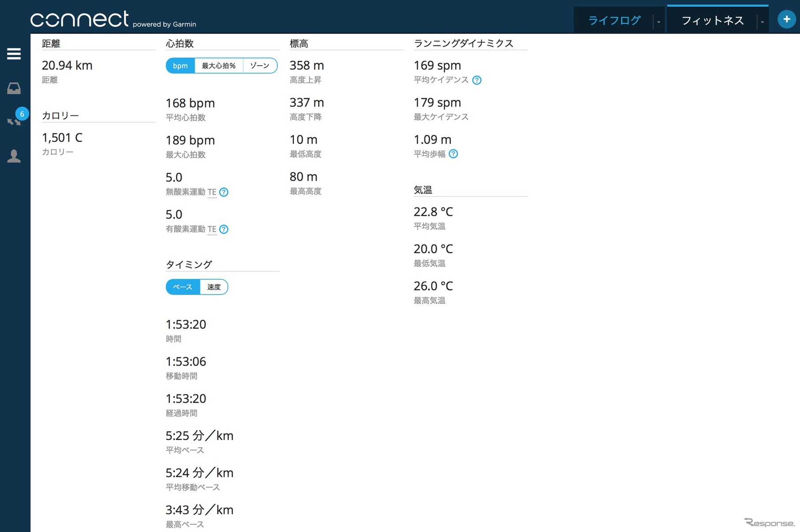800x532 pixels.
Task: Click the Garmin Connect logo
Action: click(113, 19)
